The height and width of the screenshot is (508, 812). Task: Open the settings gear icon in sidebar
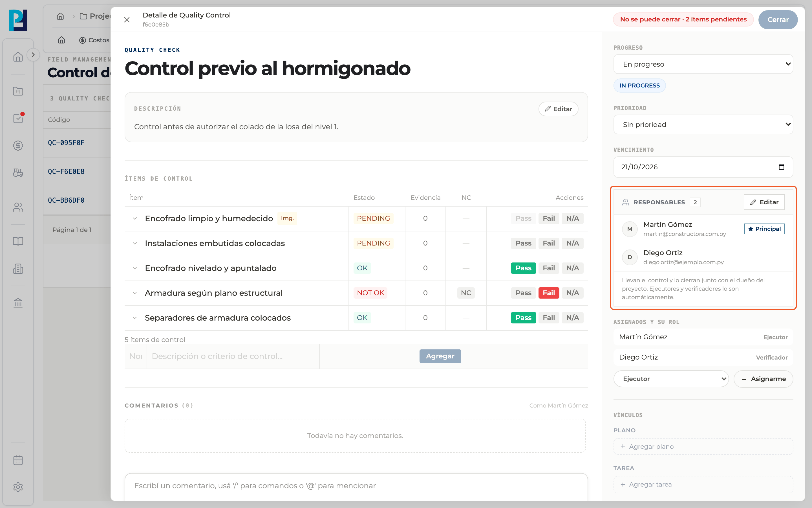click(x=18, y=487)
